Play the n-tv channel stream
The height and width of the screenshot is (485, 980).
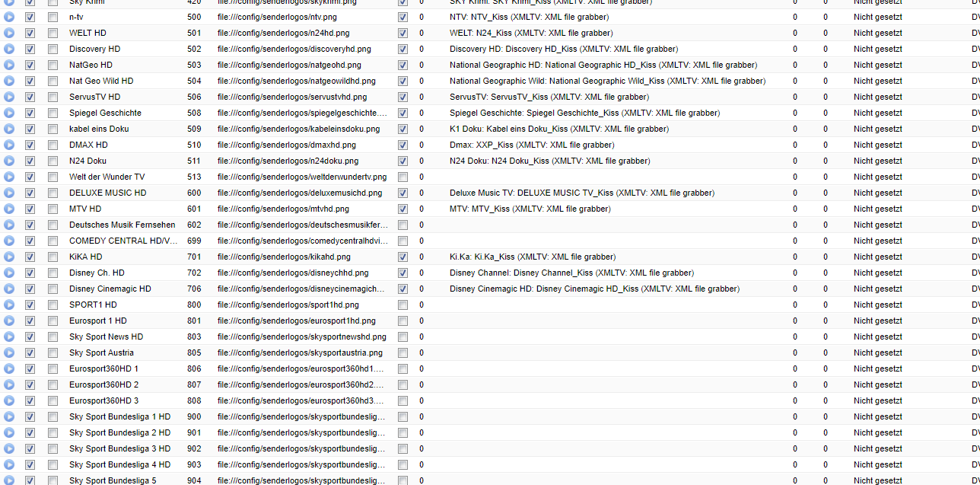point(9,17)
